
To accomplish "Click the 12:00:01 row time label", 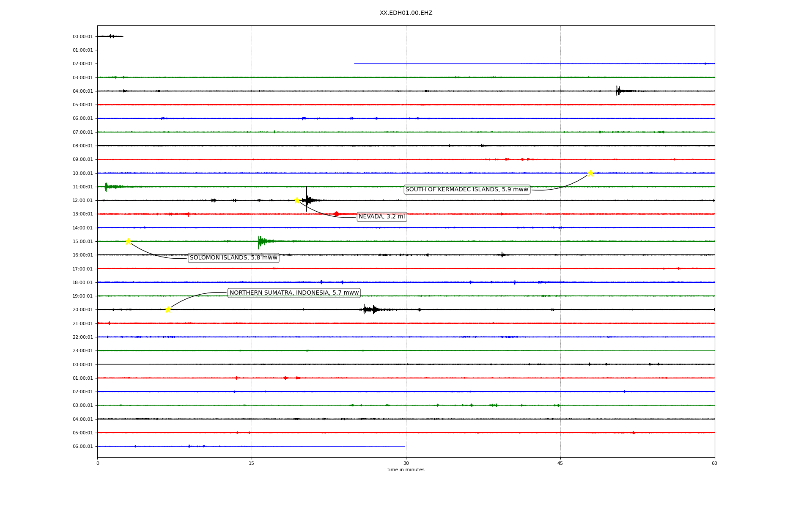I will pyautogui.click(x=82, y=201).
